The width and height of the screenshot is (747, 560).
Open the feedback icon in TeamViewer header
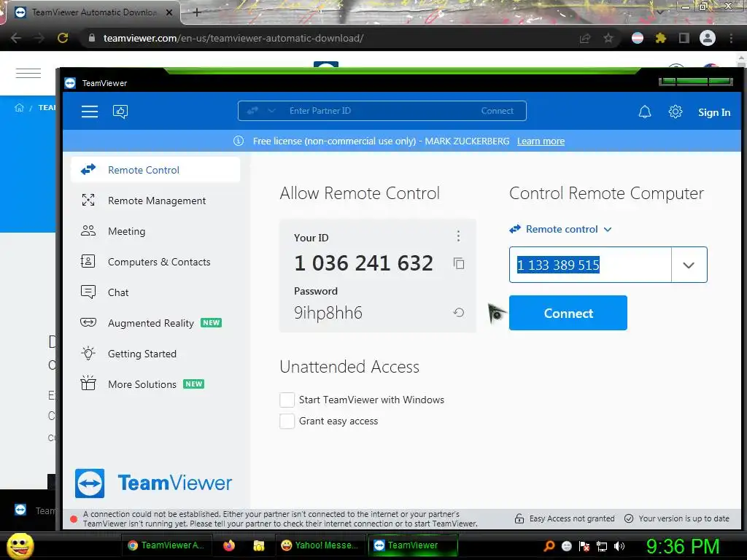120,112
